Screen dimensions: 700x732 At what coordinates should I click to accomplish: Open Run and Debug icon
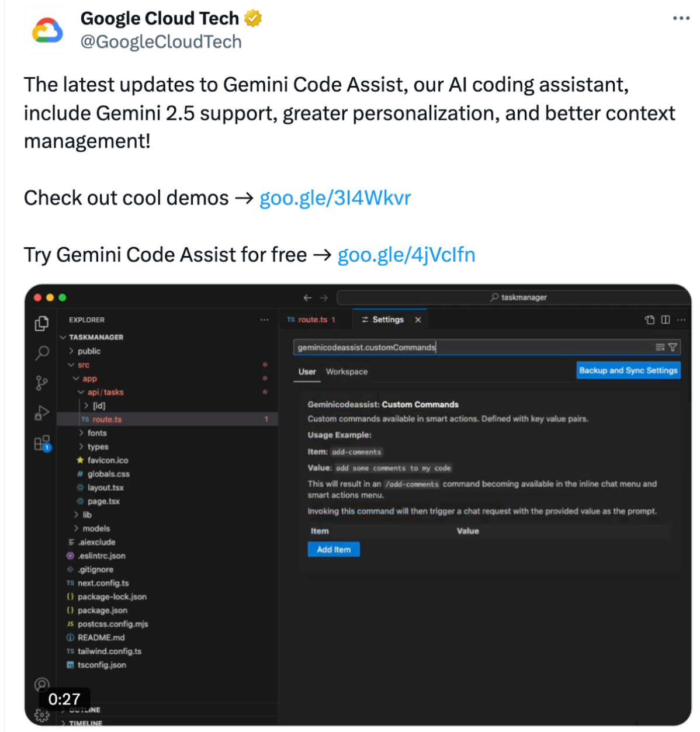coord(41,413)
